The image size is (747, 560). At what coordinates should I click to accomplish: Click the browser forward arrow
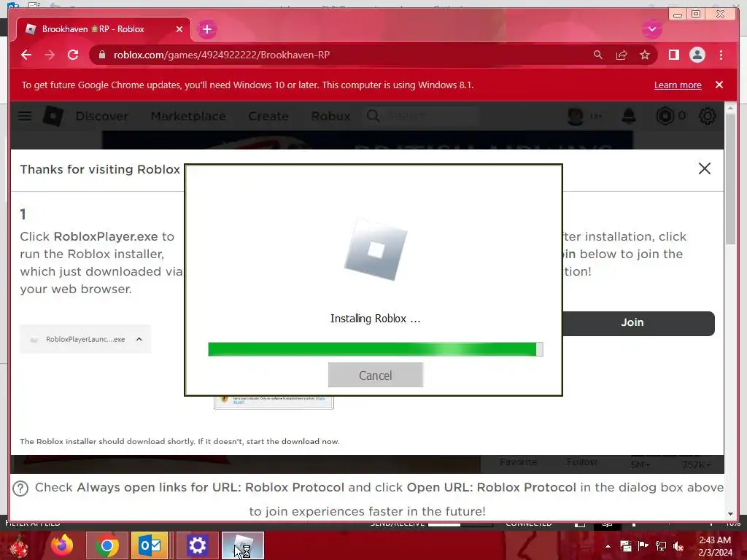pyautogui.click(x=50, y=55)
